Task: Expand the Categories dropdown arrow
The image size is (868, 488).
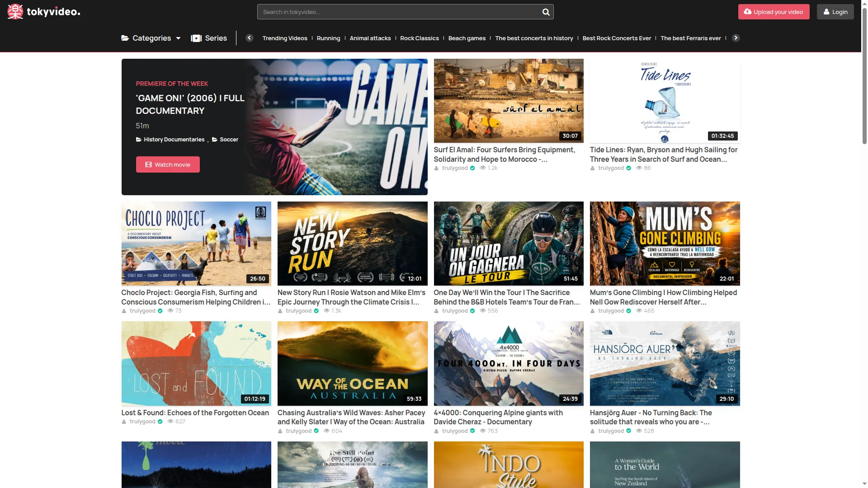Action: pyautogui.click(x=178, y=38)
